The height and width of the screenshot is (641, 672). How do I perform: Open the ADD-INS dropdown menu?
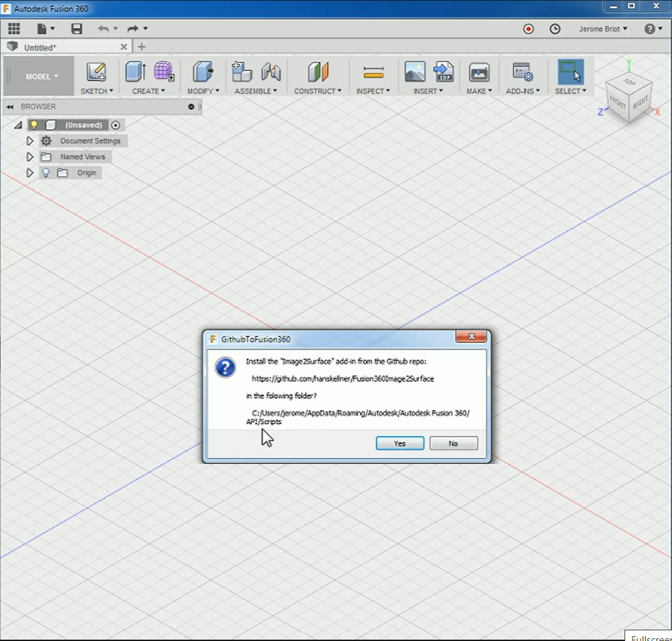tap(523, 91)
